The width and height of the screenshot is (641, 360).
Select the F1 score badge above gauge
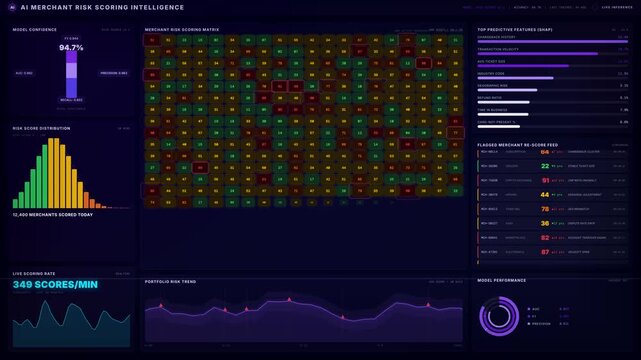click(x=72, y=38)
